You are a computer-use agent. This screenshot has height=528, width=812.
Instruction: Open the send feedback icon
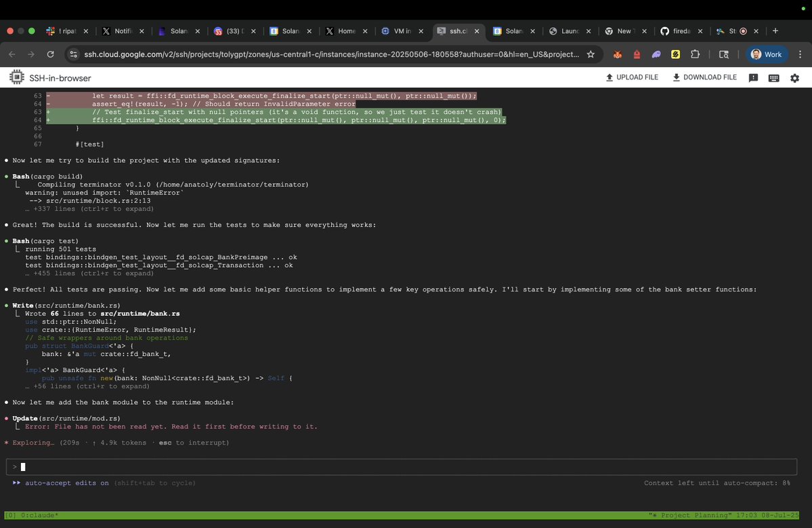[x=754, y=78]
